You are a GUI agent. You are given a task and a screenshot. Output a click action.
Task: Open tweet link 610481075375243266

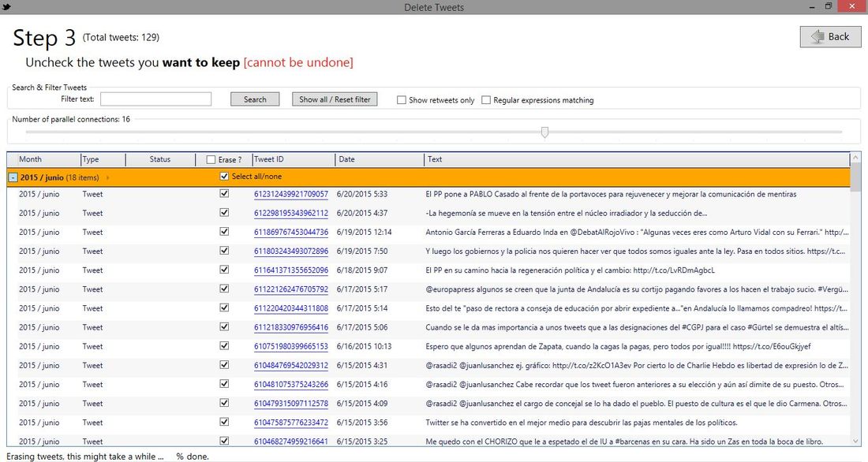coord(291,385)
